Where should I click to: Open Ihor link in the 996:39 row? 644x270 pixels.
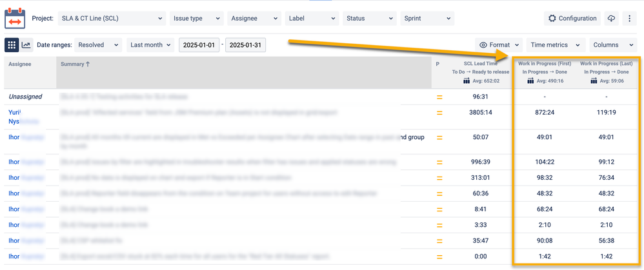(x=14, y=162)
